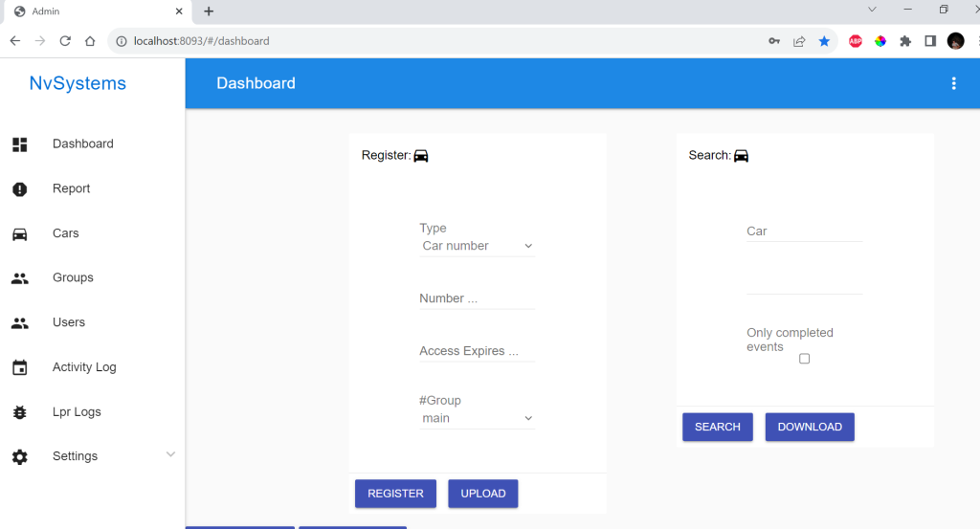Click the Dashboard header title

[x=256, y=83]
